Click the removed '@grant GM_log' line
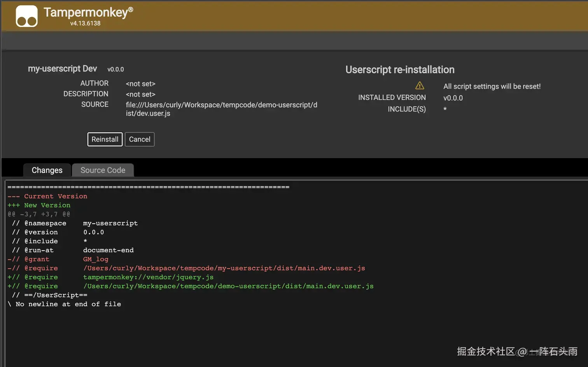Image resolution: width=588 pixels, height=367 pixels. click(58, 259)
